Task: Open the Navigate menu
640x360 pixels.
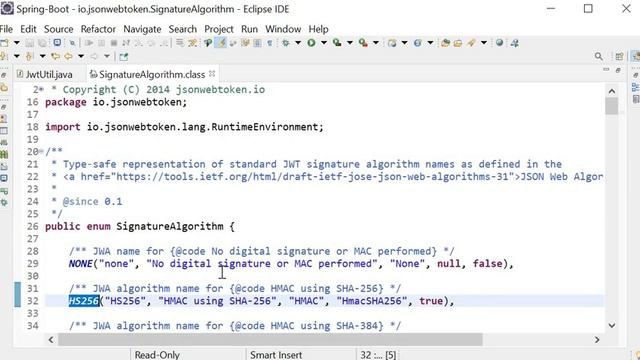Action: [x=142, y=29]
